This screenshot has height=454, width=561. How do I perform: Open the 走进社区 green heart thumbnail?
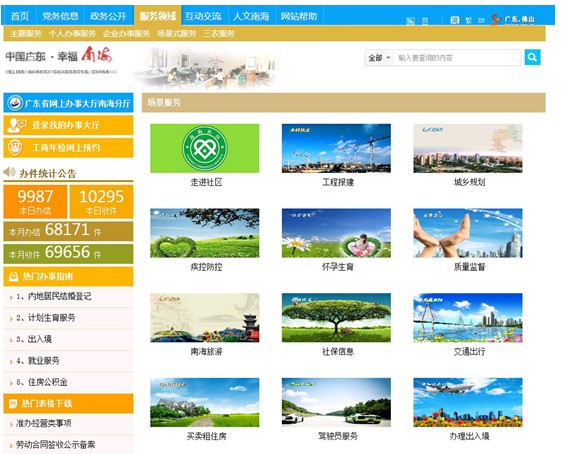coord(205,148)
